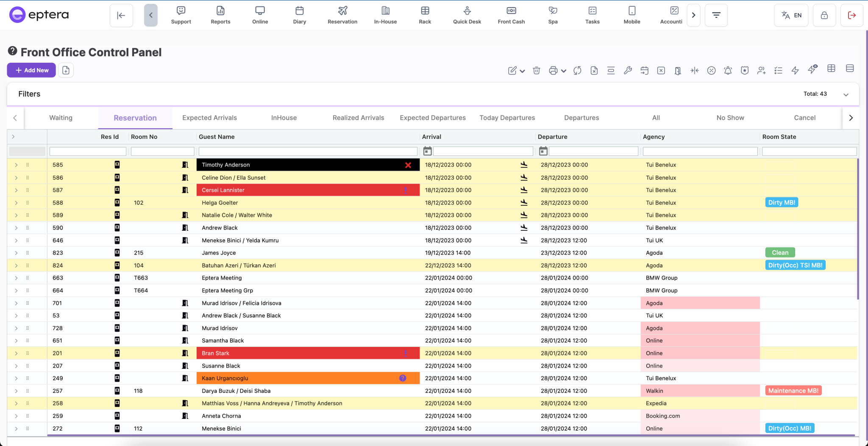Click the Add New button

[x=31, y=70]
